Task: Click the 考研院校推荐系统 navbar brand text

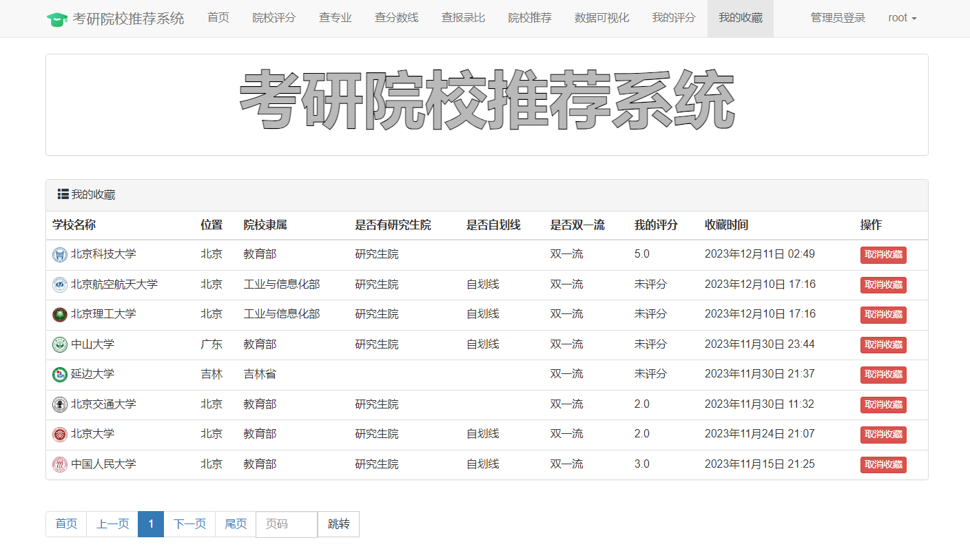Action: [x=128, y=19]
